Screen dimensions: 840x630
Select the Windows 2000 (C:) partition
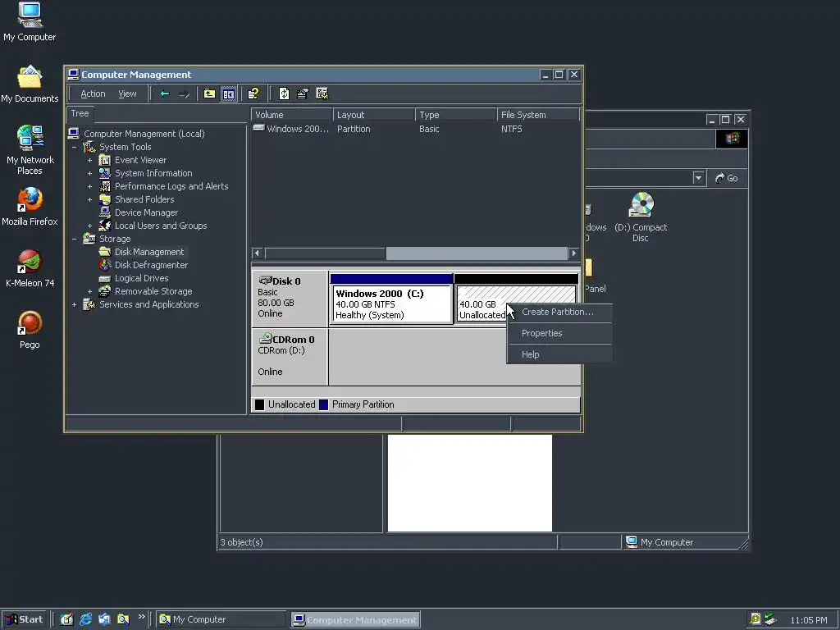click(x=391, y=304)
